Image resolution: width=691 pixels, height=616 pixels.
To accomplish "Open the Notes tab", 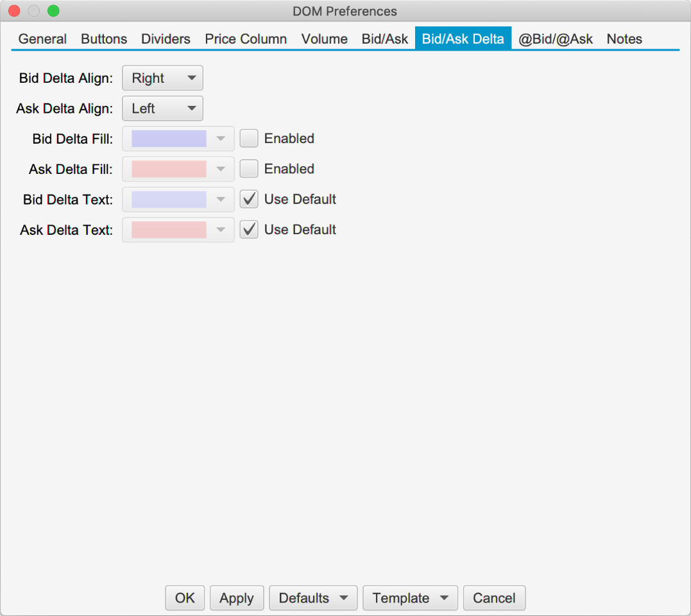I will [x=624, y=39].
